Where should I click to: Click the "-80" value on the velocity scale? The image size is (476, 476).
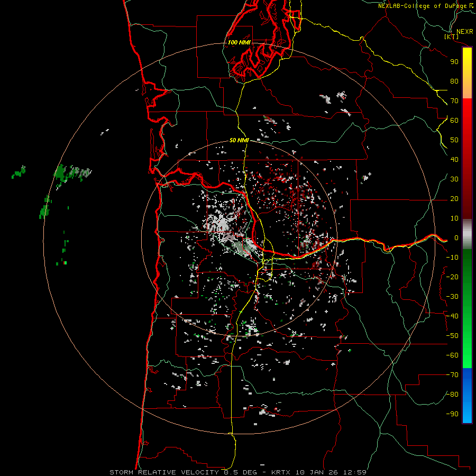(452, 395)
